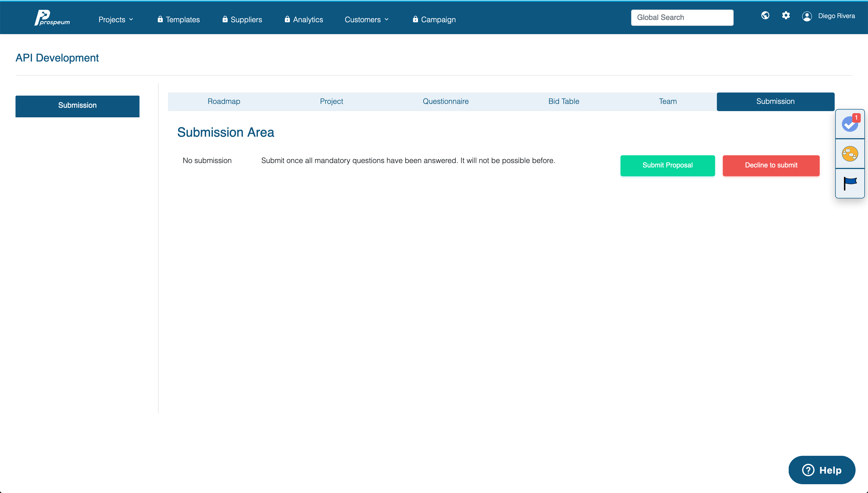Click the user profile avatar icon

[x=807, y=16]
